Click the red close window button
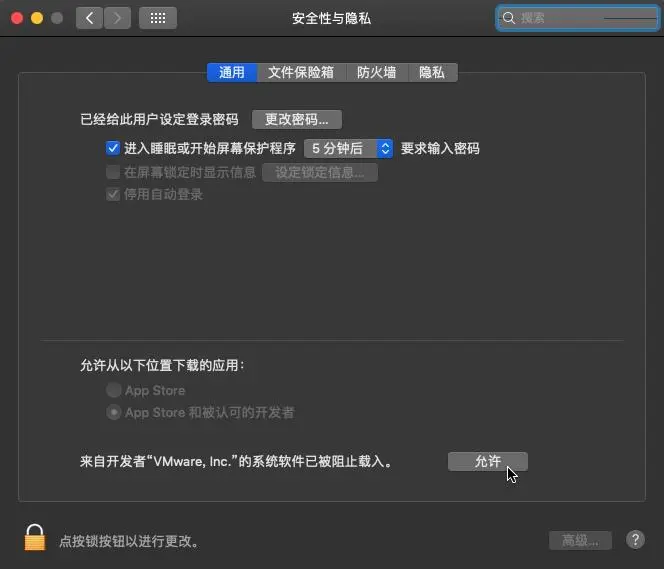Screen dimensions: 664x569 coord(17,18)
